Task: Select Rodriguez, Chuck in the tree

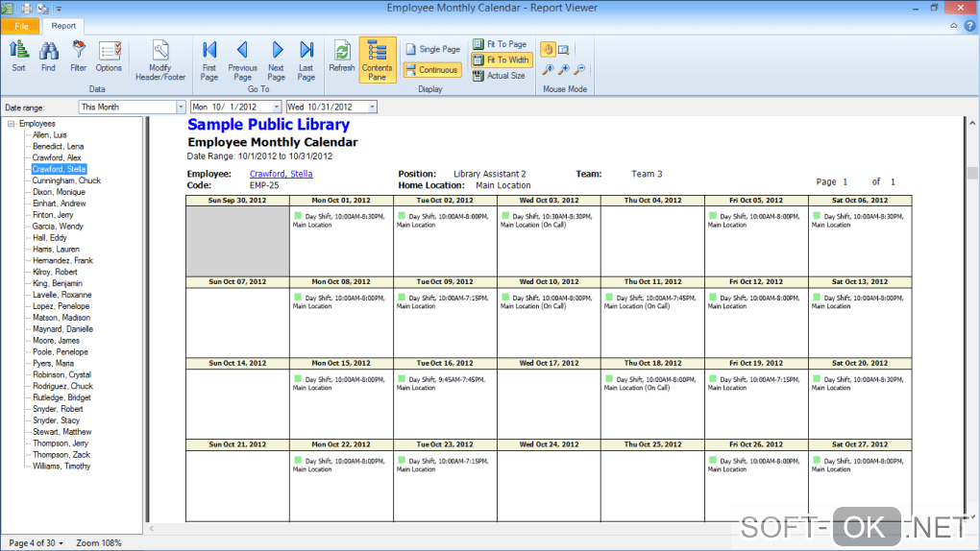Action: (62, 386)
